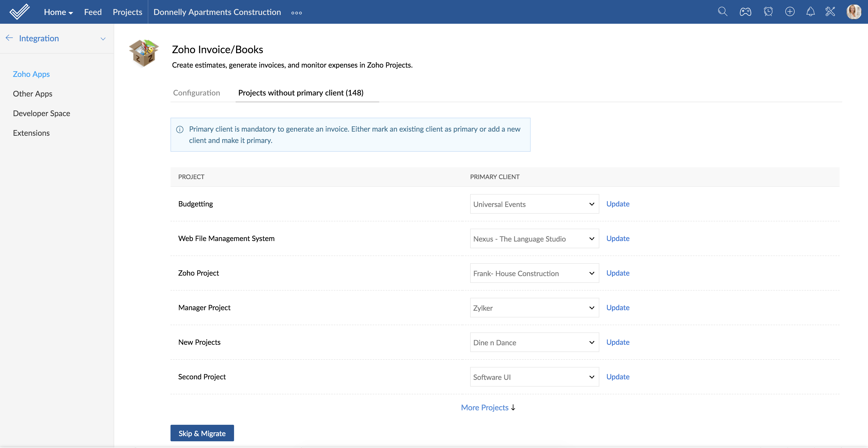Image resolution: width=868 pixels, height=448 pixels.
Task: Click the Zoho Project row name
Action: coord(198,273)
